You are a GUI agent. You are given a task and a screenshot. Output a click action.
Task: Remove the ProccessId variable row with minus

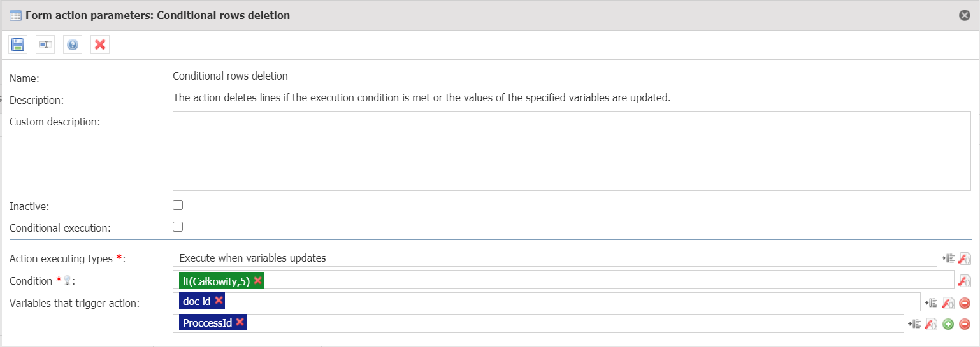pyautogui.click(x=965, y=324)
